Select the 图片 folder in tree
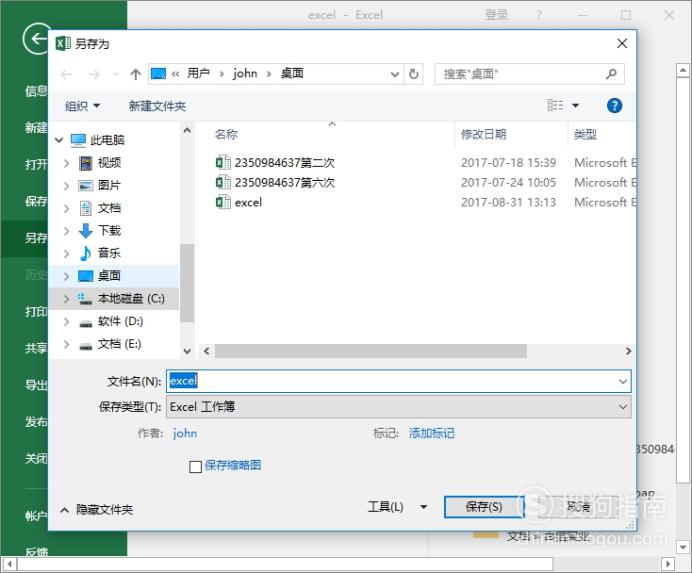692x573 pixels. pos(109,185)
